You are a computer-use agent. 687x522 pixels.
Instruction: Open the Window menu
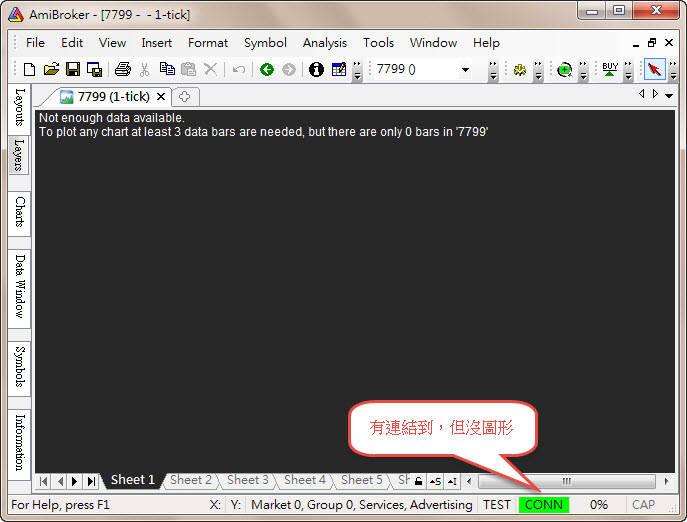433,43
